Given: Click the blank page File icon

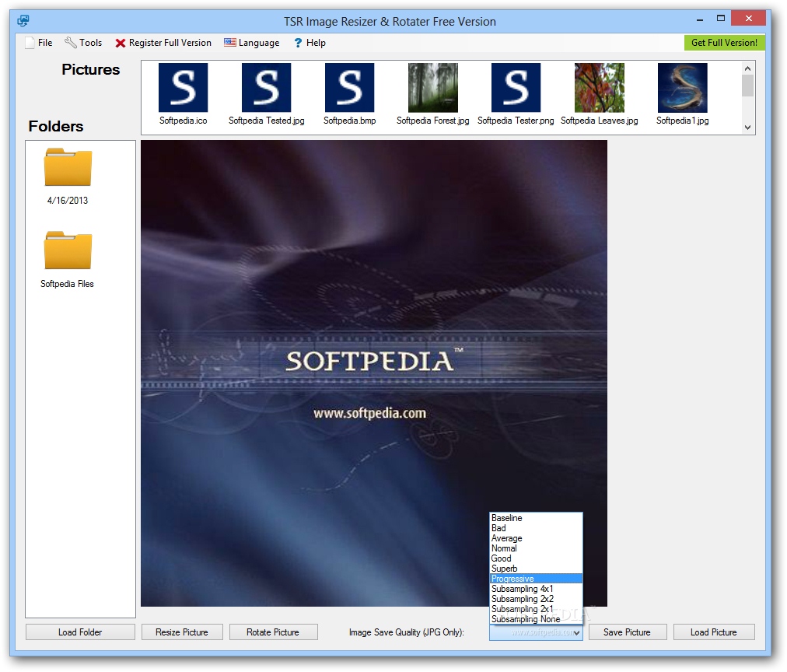Looking at the screenshot, I should click(x=30, y=43).
